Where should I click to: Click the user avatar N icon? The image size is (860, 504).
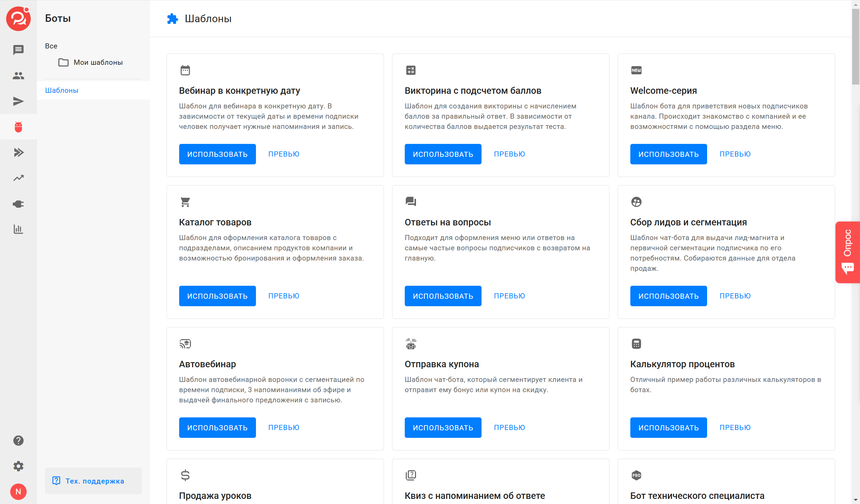tap(18, 492)
